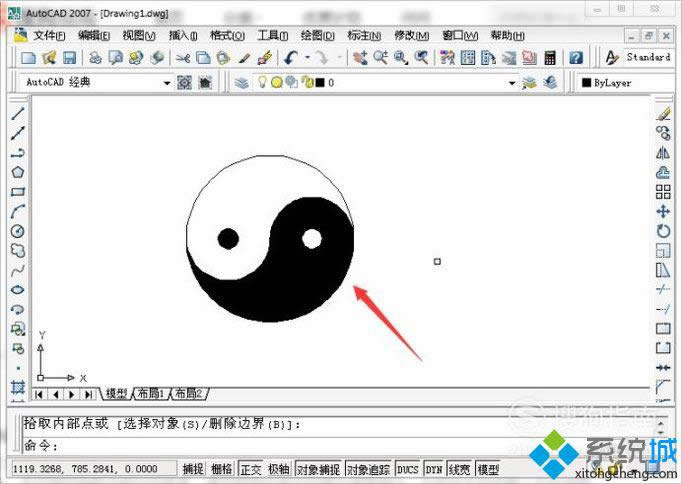Click the Extend modify tool
682x484 pixels.
click(x=663, y=309)
